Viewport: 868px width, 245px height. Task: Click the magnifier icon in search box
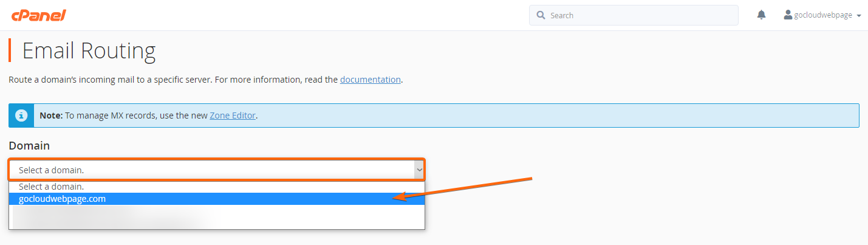pos(541,15)
